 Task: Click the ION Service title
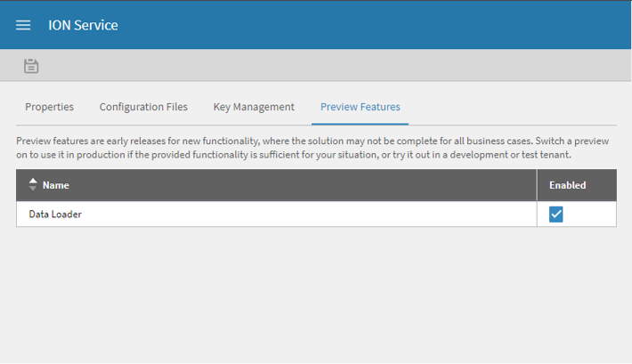[x=83, y=25]
